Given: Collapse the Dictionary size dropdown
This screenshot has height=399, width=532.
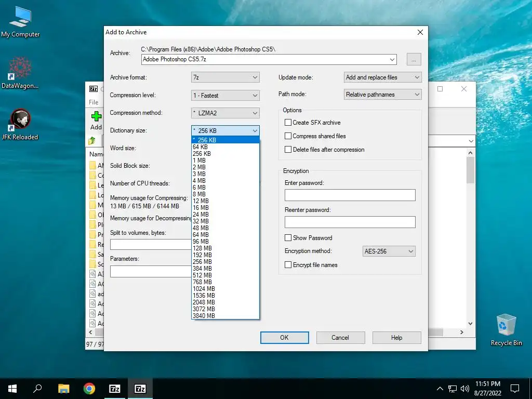Looking at the screenshot, I should [x=225, y=130].
